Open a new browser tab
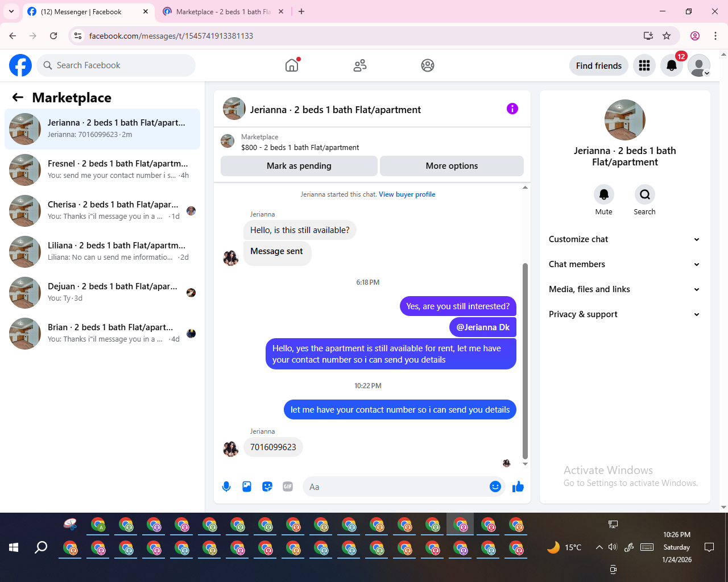Image resolution: width=728 pixels, height=582 pixels. [301, 11]
